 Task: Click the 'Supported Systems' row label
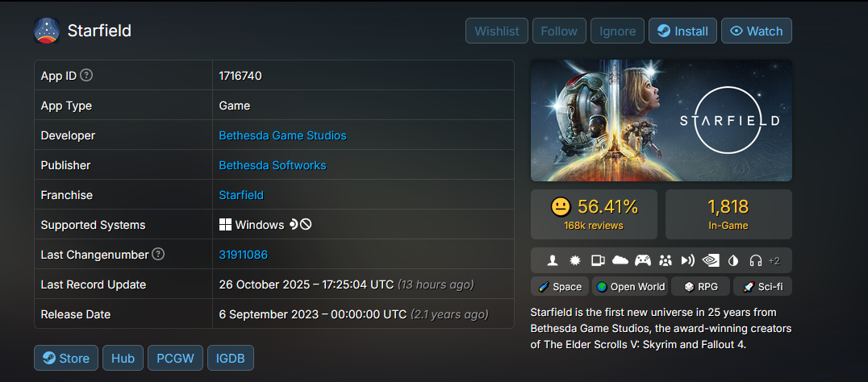click(x=93, y=225)
